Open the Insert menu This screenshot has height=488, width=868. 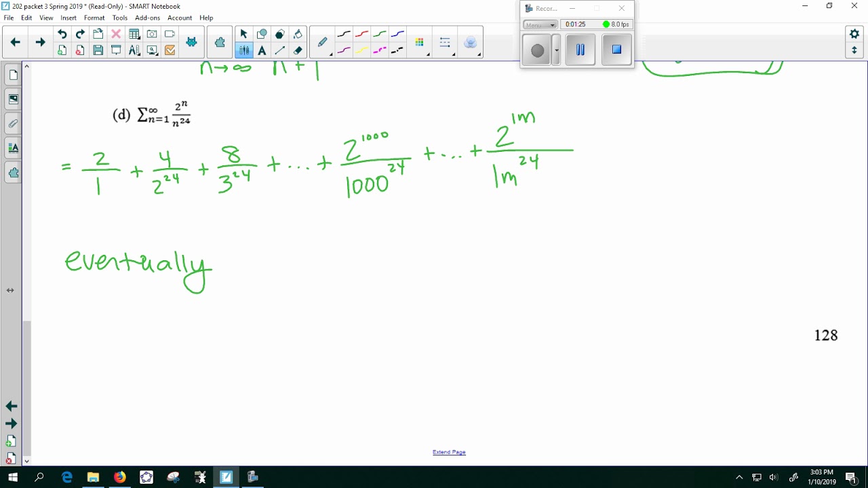pyautogui.click(x=68, y=18)
